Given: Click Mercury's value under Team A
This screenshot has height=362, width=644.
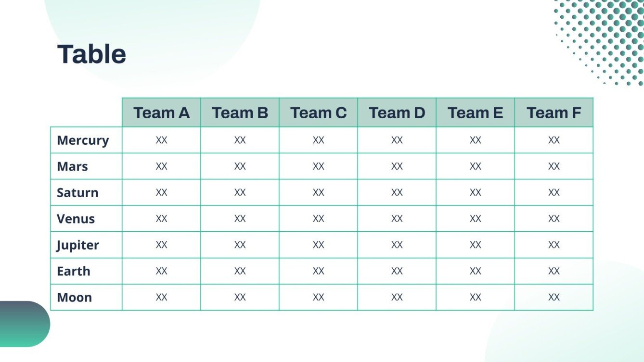Looking at the screenshot, I should (161, 140).
